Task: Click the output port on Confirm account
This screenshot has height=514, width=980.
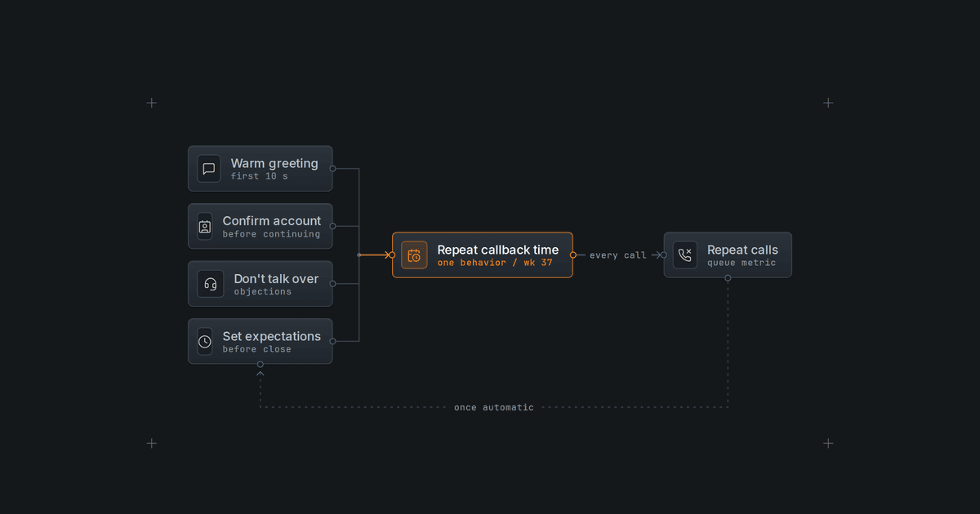Action: point(332,226)
